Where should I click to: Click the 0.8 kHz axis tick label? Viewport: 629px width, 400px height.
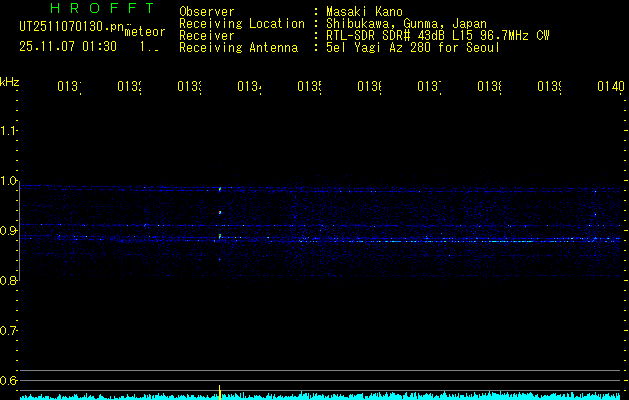pyautogui.click(x=10, y=281)
